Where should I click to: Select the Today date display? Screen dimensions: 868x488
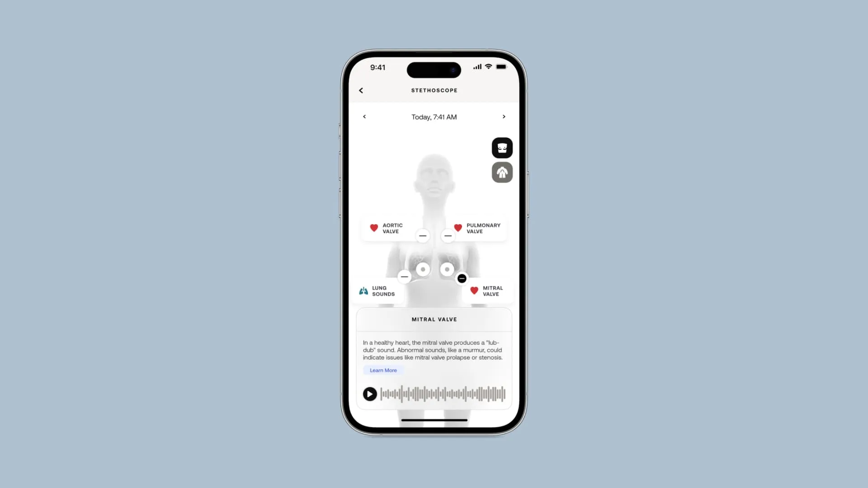click(x=434, y=117)
